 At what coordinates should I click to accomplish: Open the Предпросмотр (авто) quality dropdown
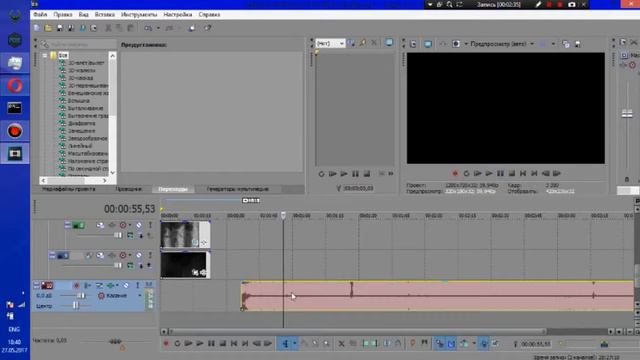coord(532,44)
